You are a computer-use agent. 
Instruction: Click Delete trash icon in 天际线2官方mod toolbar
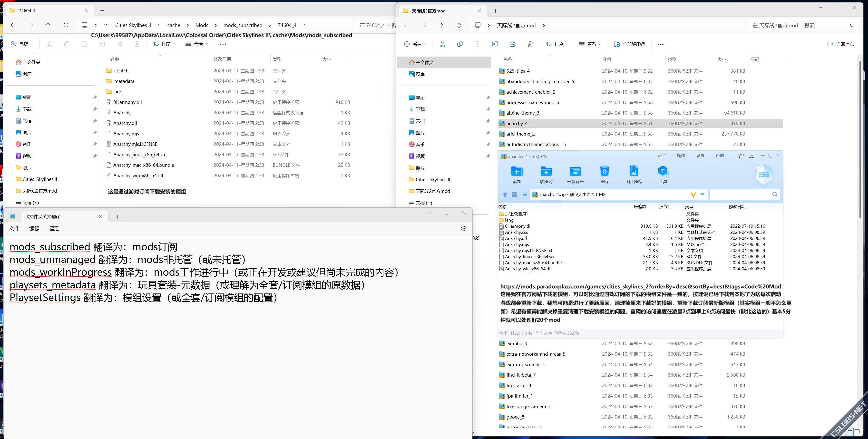(x=530, y=44)
